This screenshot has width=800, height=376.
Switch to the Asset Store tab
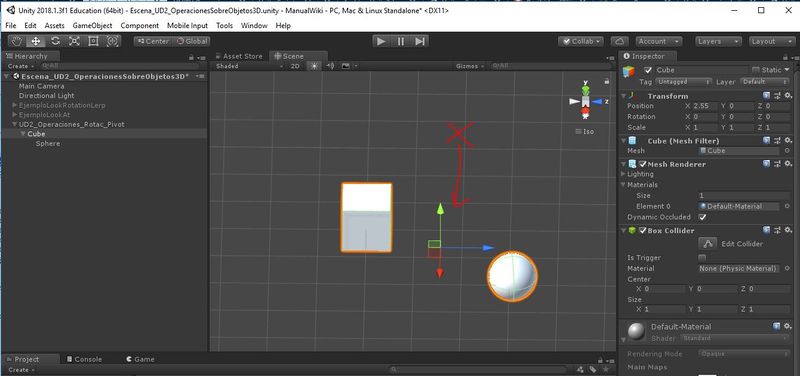pyautogui.click(x=239, y=56)
